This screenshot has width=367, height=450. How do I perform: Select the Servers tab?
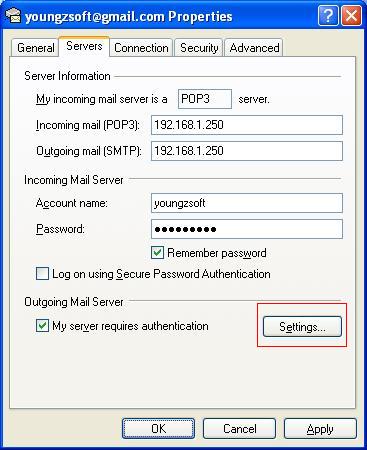pos(84,46)
